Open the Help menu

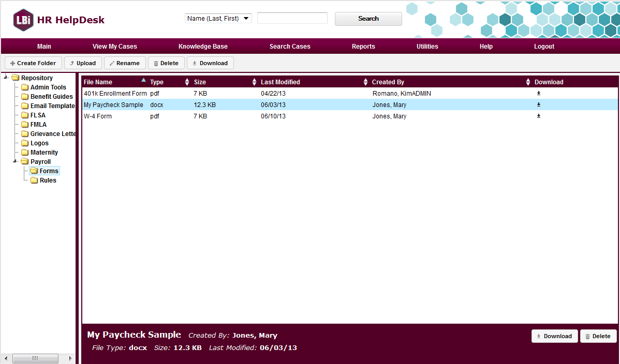coord(486,46)
